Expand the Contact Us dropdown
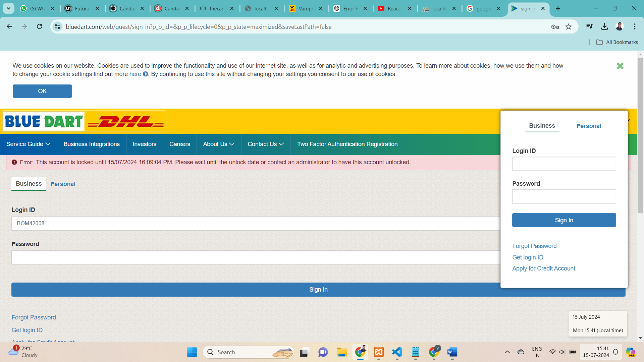The width and height of the screenshot is (644, 362). [x=266, y=144]
